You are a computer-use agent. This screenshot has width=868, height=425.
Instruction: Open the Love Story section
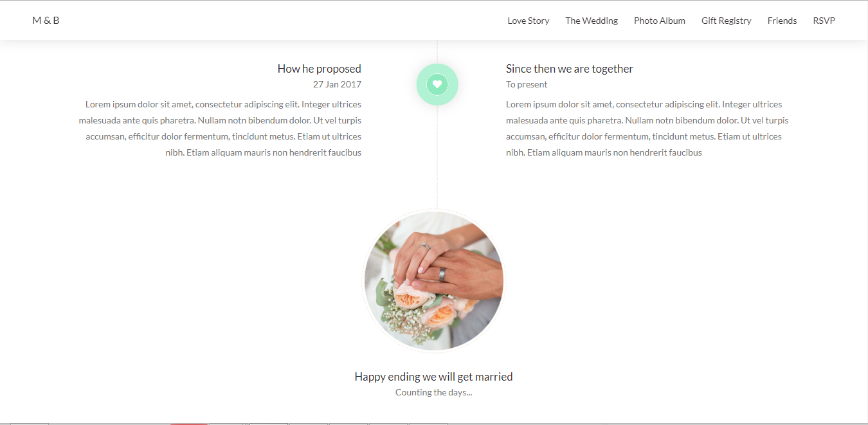click(529, 21)
